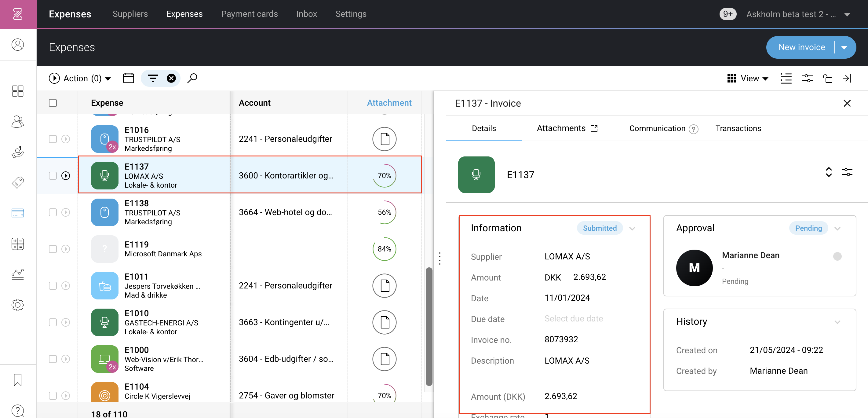
Task: Open the payment card sidebar icon
Action: tap(17, 213)
